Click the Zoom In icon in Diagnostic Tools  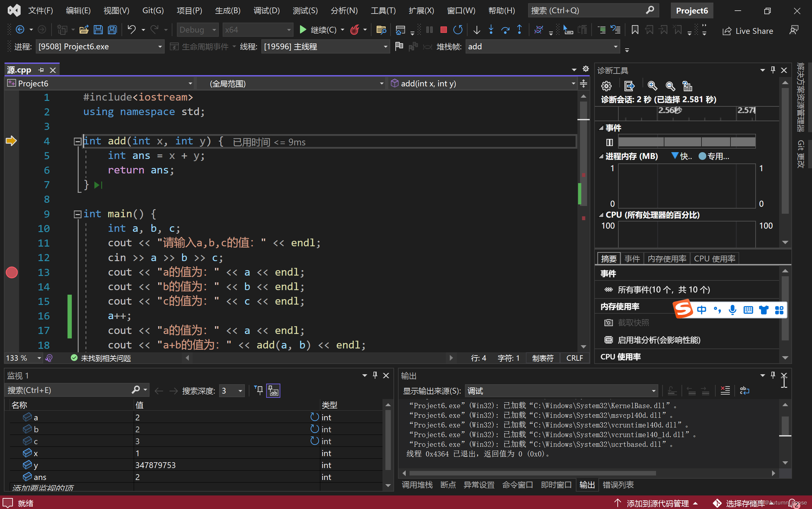[x=652, y=86]
